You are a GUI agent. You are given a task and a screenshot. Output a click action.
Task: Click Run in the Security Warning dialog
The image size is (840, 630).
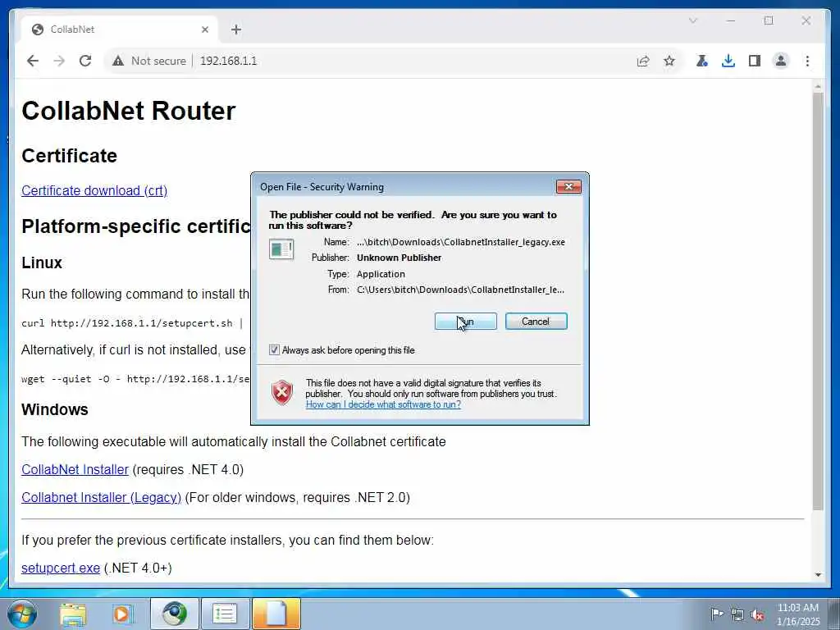pyautogui.click(x=466, y=322)
